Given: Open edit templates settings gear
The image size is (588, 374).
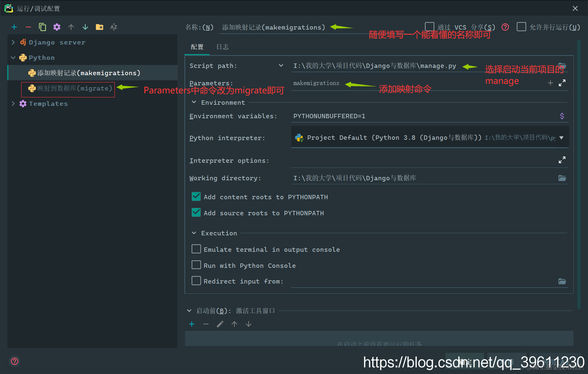Looking at the screenshot, I should 57,27.
